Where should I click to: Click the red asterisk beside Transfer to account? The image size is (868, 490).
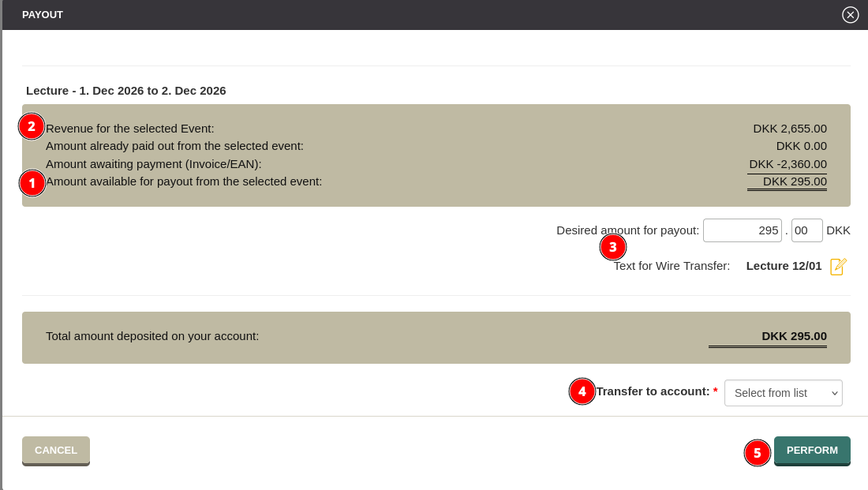pyautogui.click(x=715, y=391)
